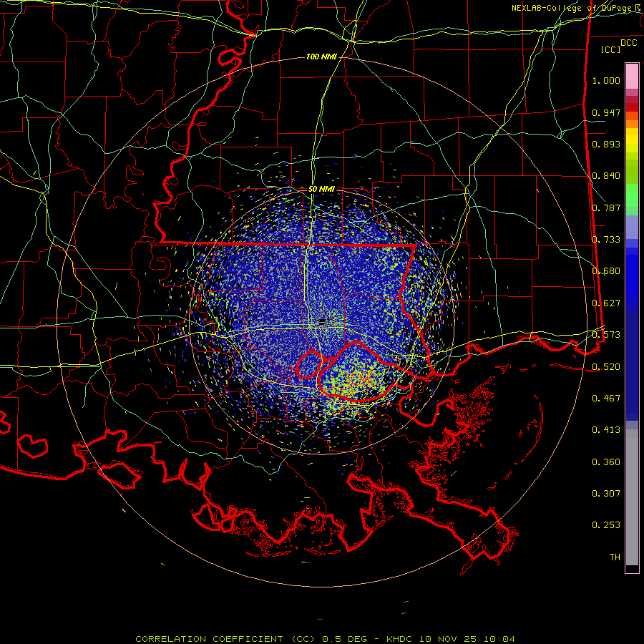Click the 0.467 color scale value
The image size is (644, 644).
point(606,399)
